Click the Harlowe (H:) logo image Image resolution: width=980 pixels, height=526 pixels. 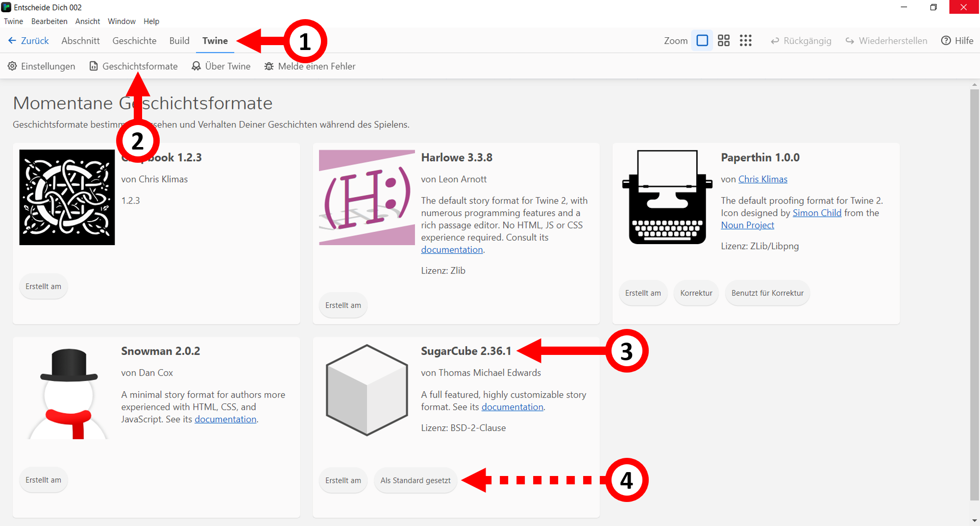pyautogui.click(x=367, y=198)
